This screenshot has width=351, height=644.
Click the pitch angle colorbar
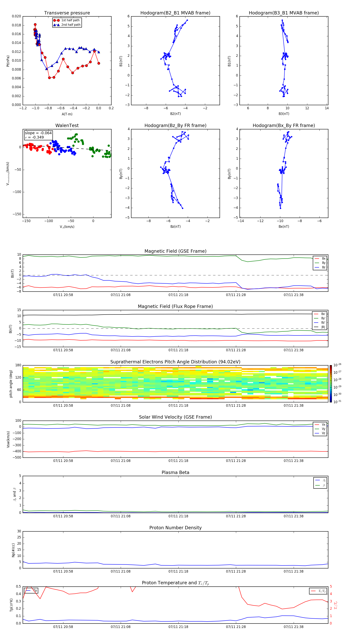click(x=331, y=384)
